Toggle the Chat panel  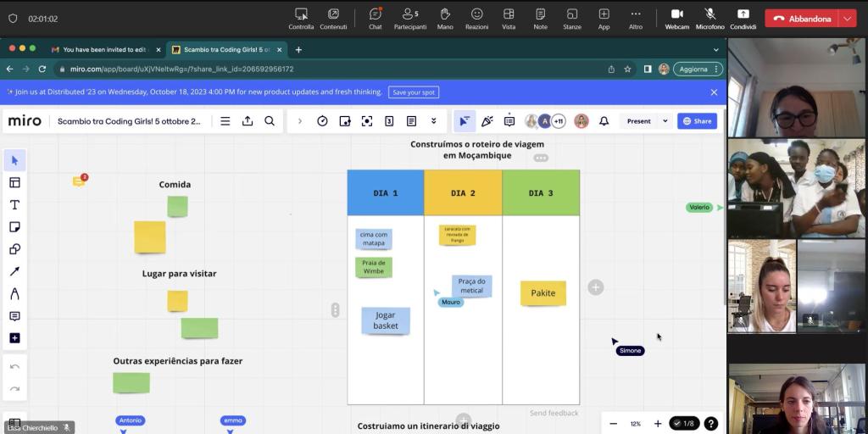coord(376,19)
